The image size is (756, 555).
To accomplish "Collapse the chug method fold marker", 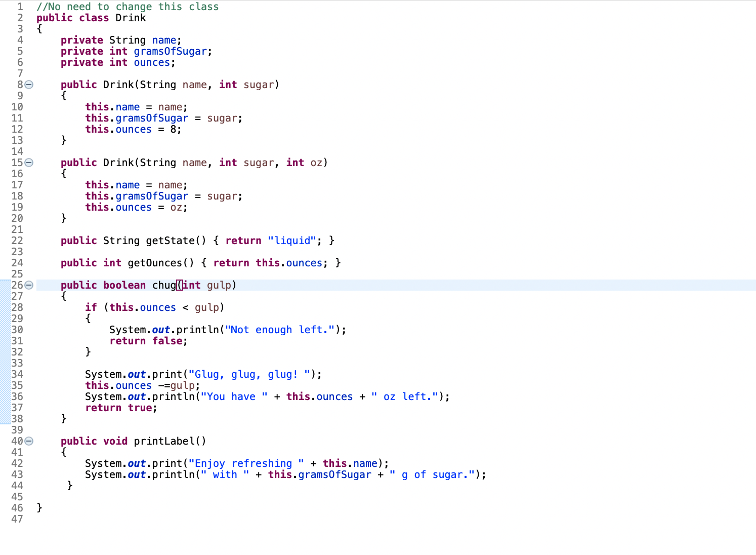I will tap(29, 285).
